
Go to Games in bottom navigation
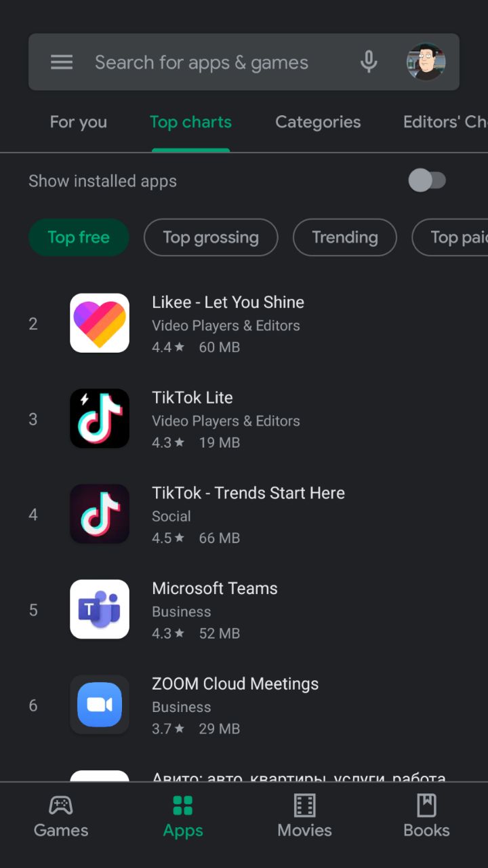(x=61, y=817)
